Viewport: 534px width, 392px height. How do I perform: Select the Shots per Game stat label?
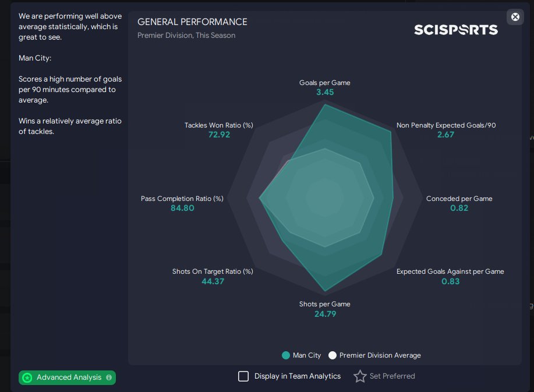324,304
